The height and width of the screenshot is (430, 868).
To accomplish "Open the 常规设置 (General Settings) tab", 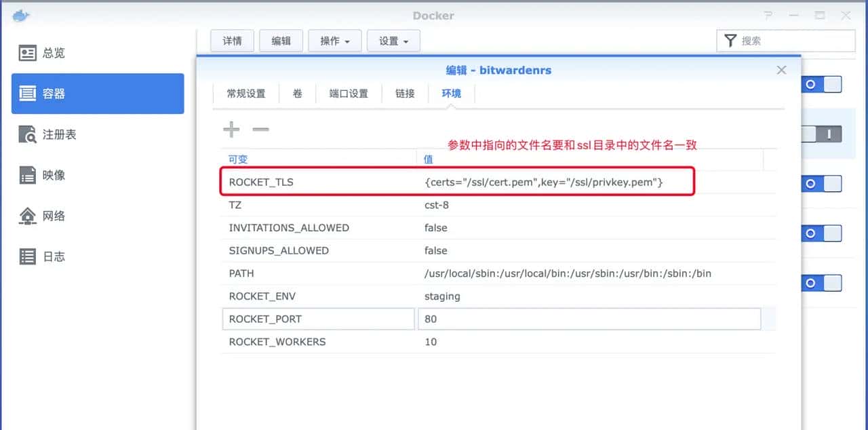I will coord(245,94).
